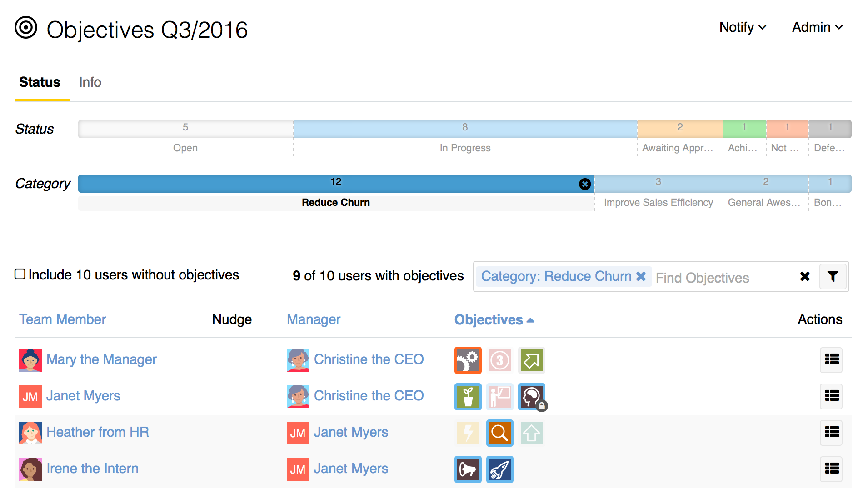The width and height of the screenshot is (868, 489).
Task: Click the Find Objectives search field
Action: tap(723, 278)
